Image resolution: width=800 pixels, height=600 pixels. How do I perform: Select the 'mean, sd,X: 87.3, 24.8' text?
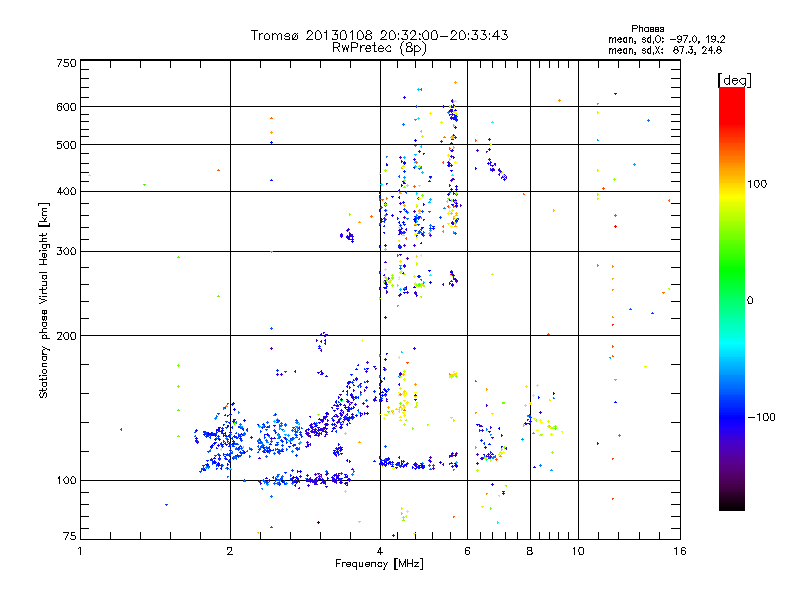(x=665, y=51)
